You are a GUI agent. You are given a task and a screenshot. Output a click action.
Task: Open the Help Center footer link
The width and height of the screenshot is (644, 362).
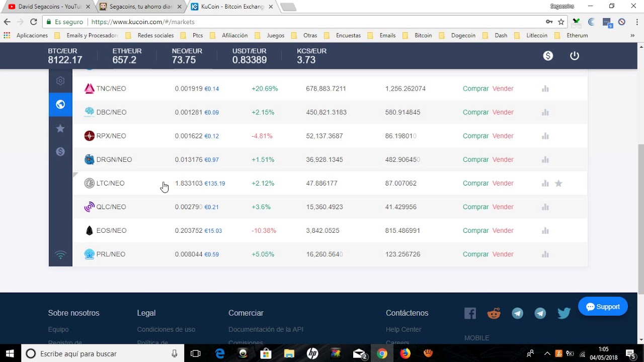pyautogui.click(x=404, y=329)
